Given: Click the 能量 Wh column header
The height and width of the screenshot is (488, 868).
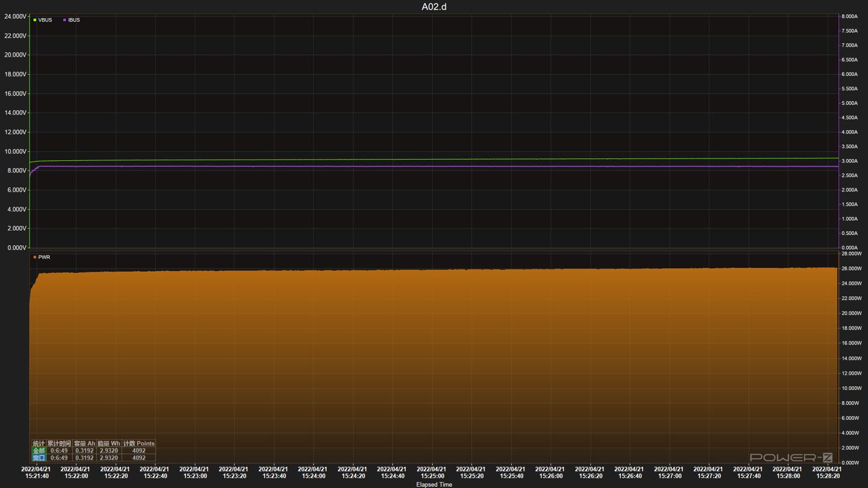Looking at the screenshot, I should (x=108, y=443).
